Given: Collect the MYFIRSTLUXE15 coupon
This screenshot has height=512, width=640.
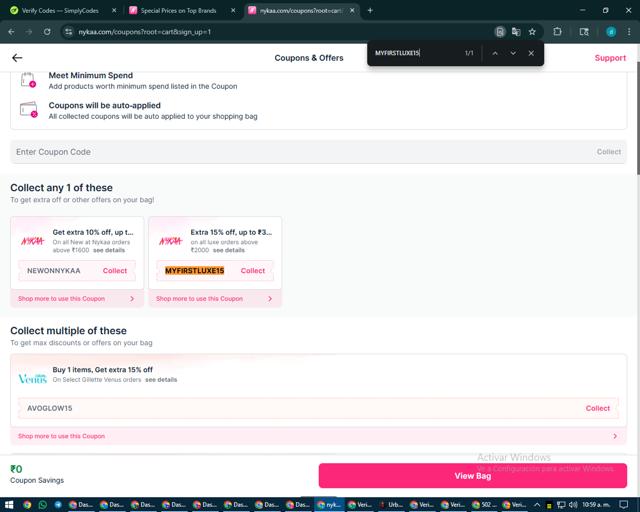Looking at the screenshot, I should [x=253, y=271].
